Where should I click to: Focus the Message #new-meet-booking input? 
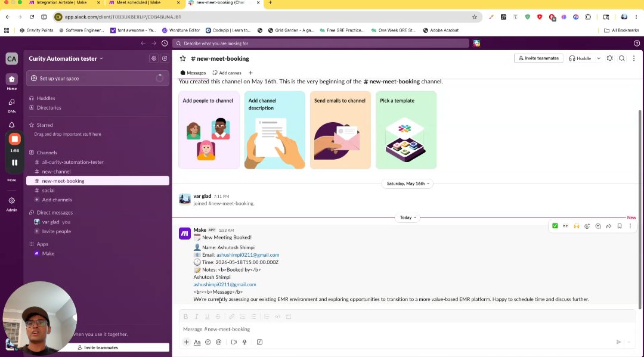pyautogui.click(x=407, y=329)
